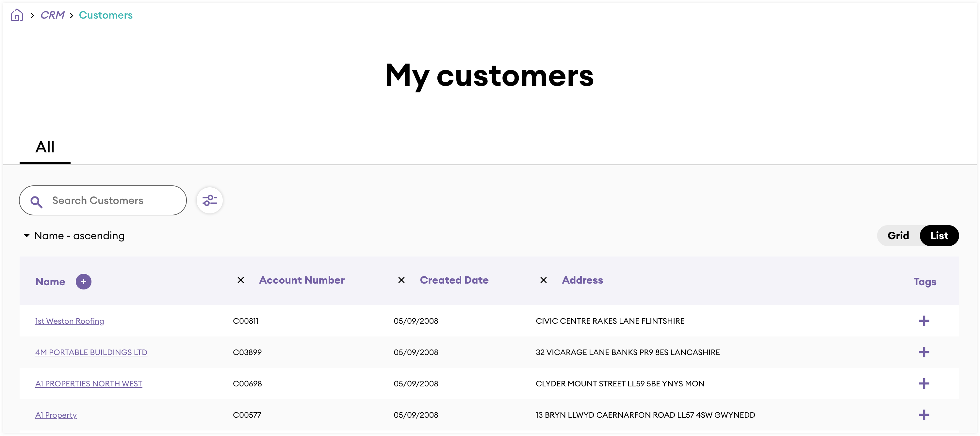The height and width of the screenshot is (436, 980).
Task: Click created date of 4M PORTABLE BUILDINGS LTD
Action: point(416,352)
